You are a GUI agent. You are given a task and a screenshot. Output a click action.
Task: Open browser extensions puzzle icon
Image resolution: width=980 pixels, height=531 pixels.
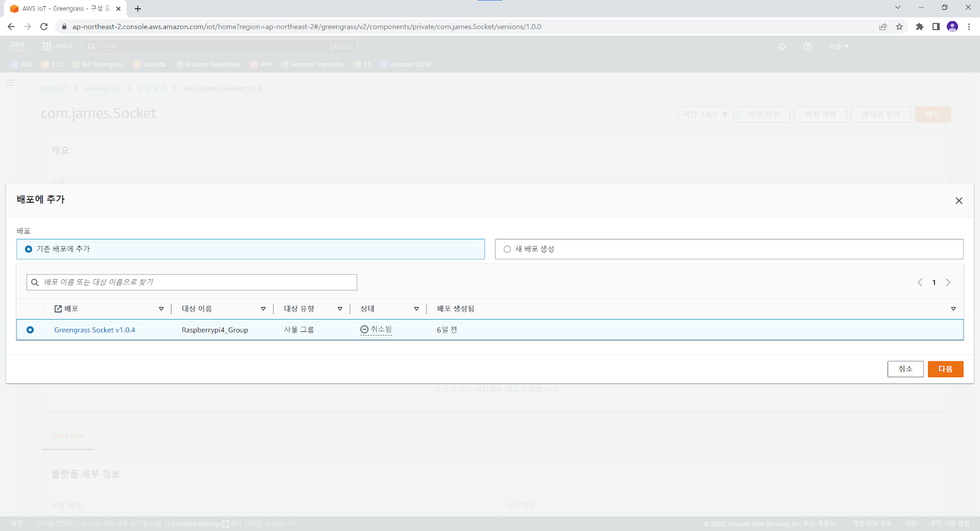tap(919, 26)
